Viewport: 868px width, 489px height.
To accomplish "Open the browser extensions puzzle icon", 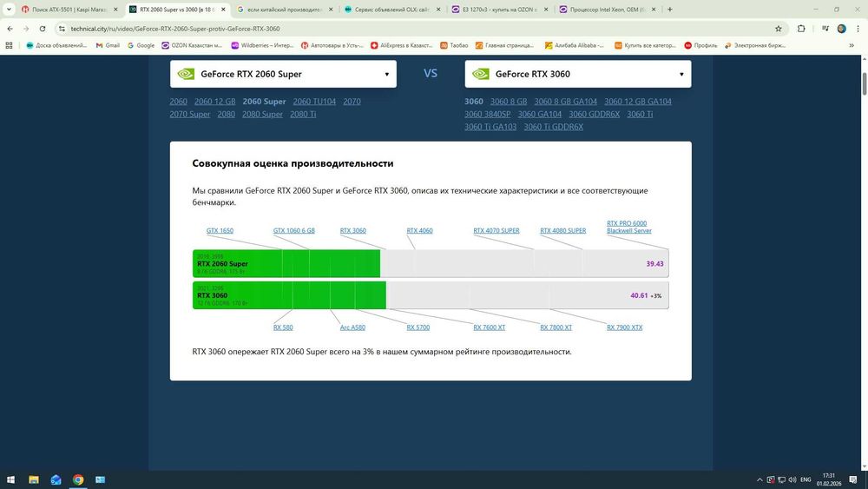I will (801, 29).
